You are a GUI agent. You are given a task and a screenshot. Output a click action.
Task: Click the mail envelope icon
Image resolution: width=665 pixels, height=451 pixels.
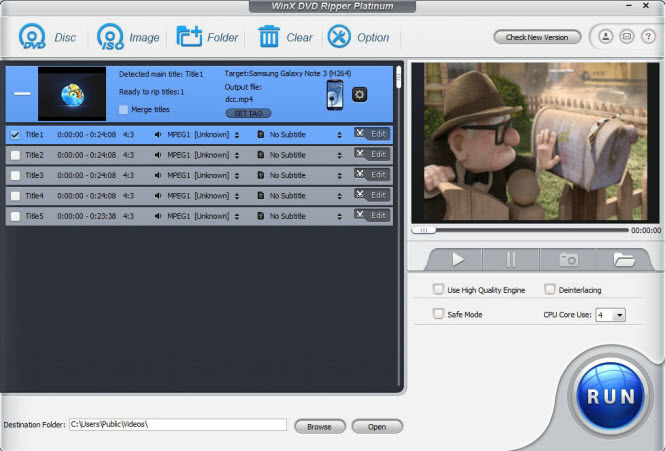coord(627,37)
